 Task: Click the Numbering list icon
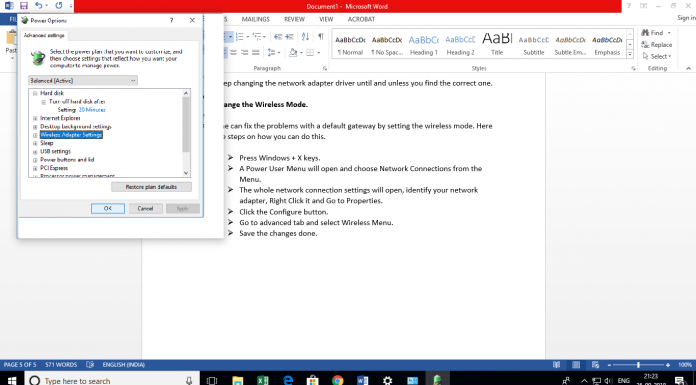tap(240, 36)
